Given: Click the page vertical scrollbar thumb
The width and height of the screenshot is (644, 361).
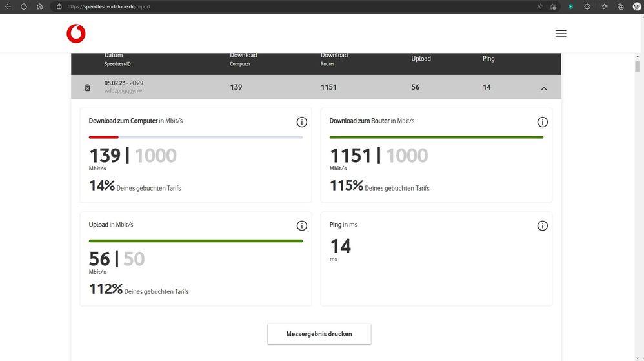Looking at the screenshot, I should click(637, 67).
